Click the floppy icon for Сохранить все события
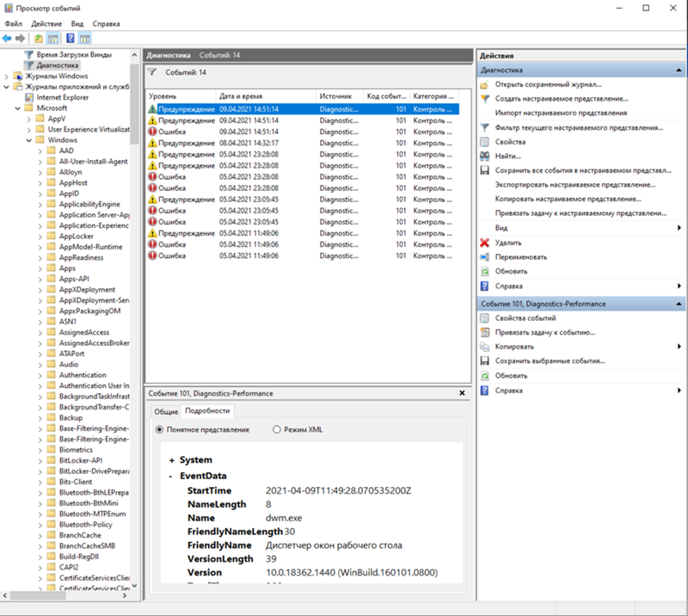This screenshot has height=616, width=688. [484, 170]
